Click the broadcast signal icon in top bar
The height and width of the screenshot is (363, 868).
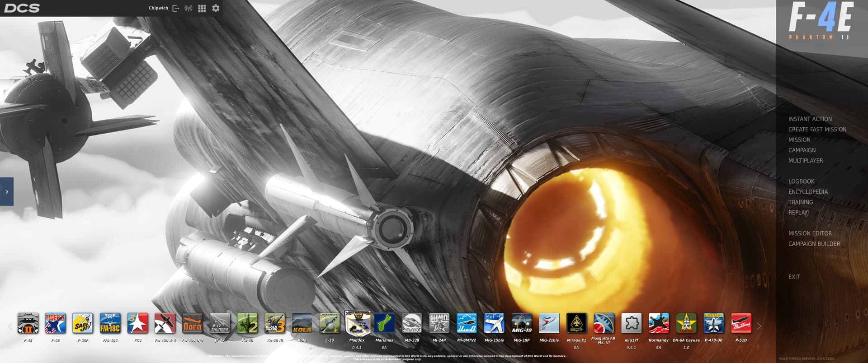pyautogui.click(x=189, y=8)
